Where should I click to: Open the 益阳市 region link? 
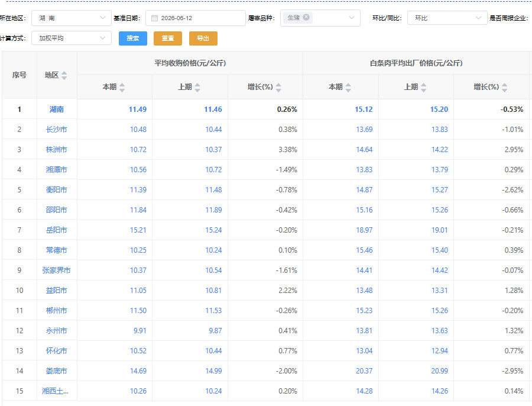pos(57,290)
